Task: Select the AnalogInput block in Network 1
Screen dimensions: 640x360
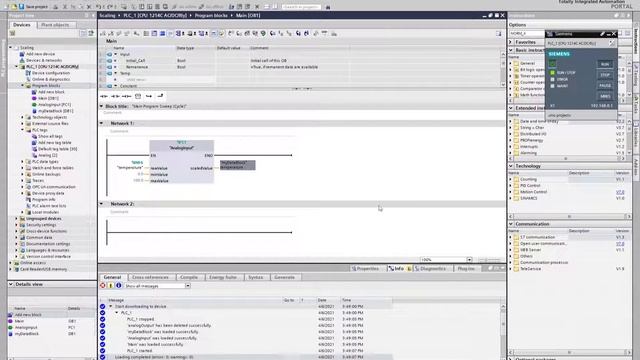Action: click(x=182, y=162)
